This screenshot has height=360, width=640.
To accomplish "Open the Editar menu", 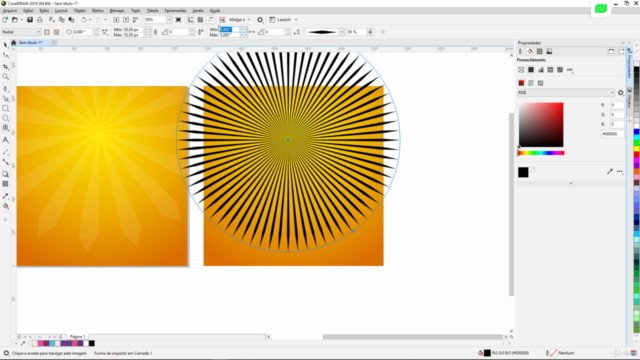I will coord(28,11).
